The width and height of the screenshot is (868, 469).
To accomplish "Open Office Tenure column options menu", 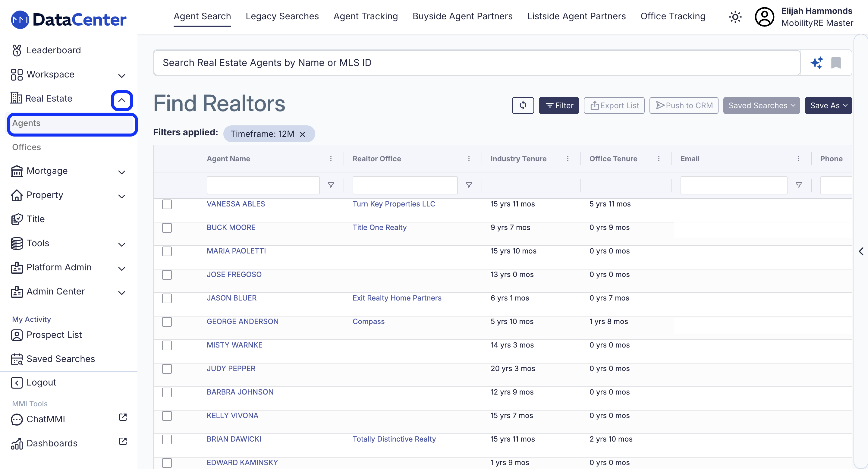I will pyautogui.click(x=659, y=159).
